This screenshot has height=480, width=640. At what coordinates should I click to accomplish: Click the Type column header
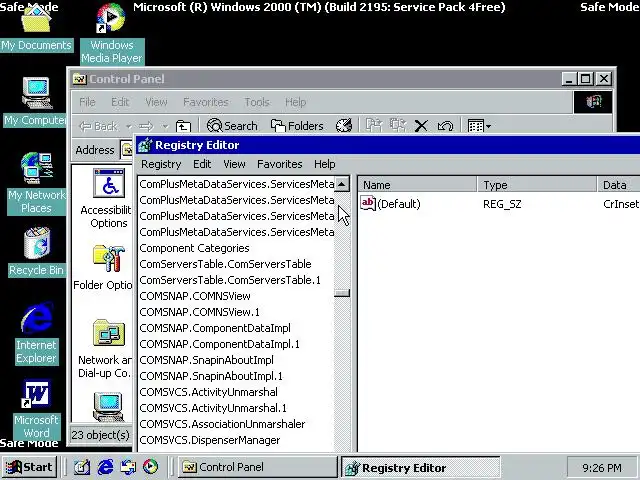(537, 184)
